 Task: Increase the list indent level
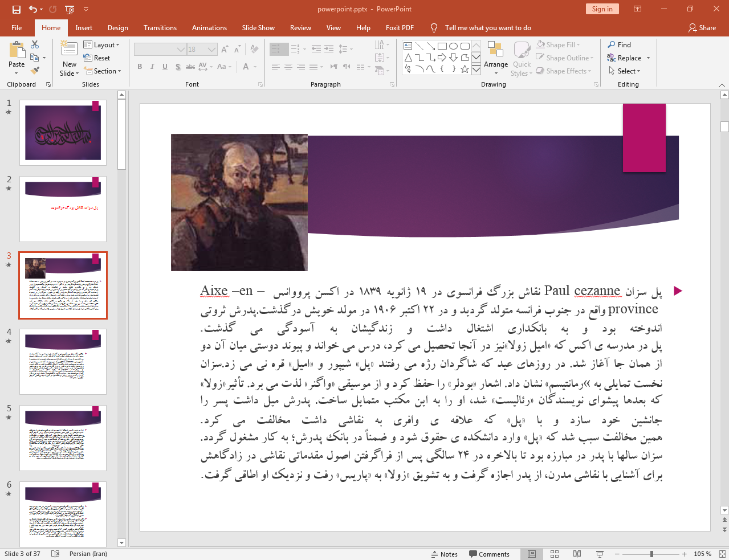pyautogui.click(x=329, y=50)
